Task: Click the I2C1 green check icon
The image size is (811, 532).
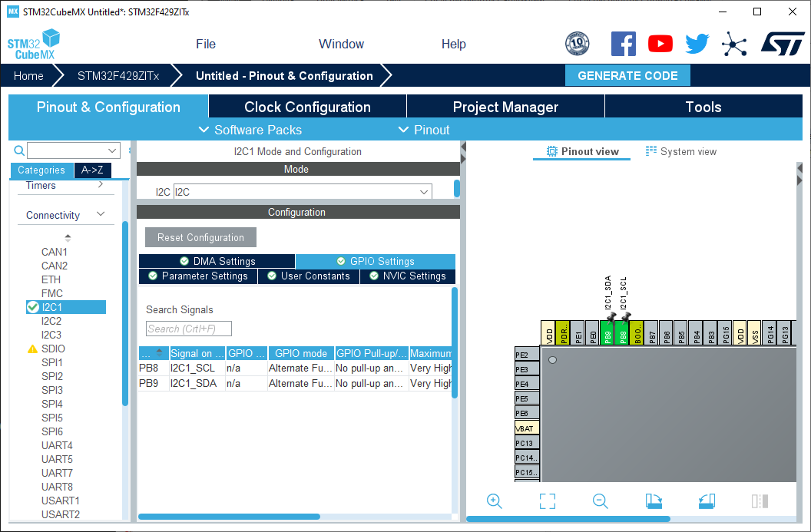Action: 33,307
